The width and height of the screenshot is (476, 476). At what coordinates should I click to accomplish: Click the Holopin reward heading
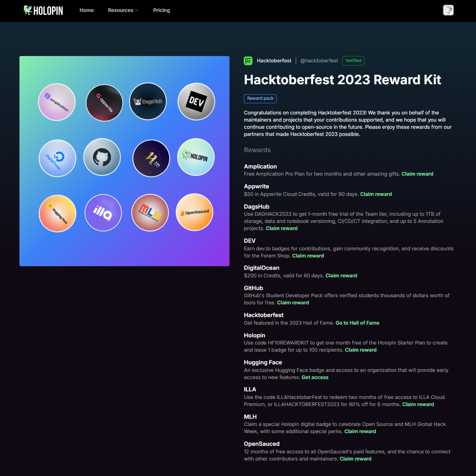(x=254, y=335)
